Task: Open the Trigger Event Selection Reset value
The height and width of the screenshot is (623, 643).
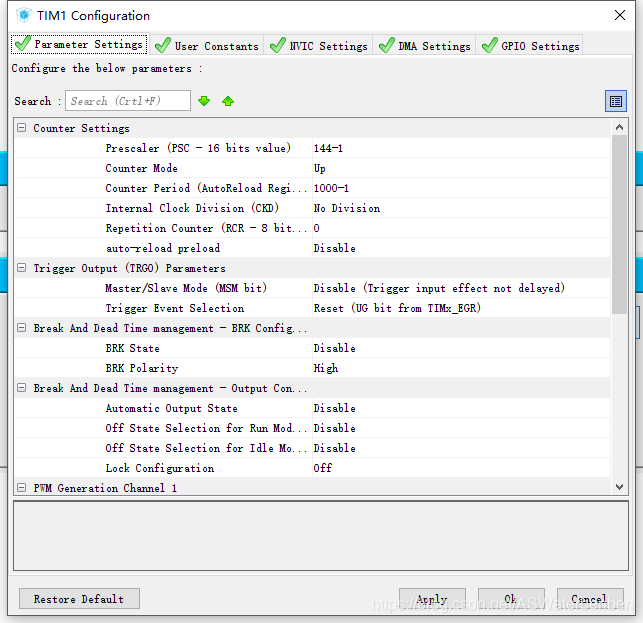Action: tap(461, 308)
